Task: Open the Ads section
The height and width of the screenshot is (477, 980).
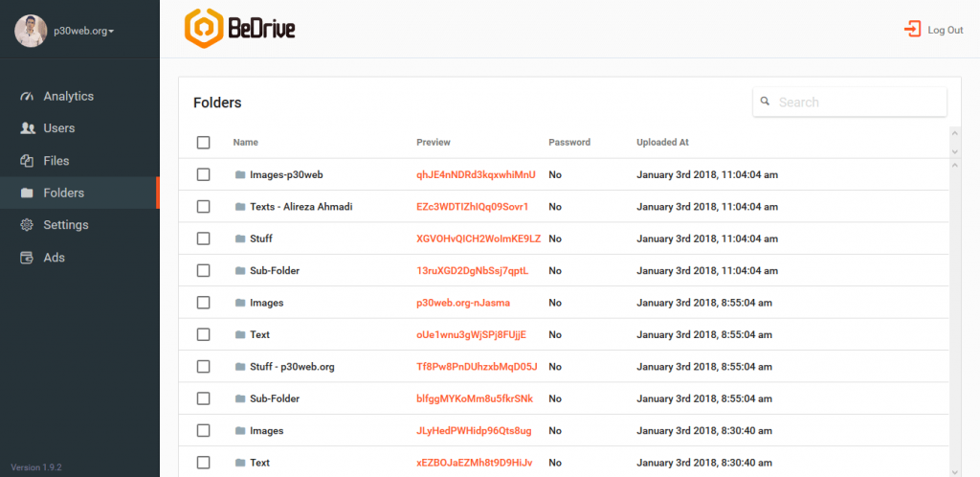Action: [x=80, y=258]
